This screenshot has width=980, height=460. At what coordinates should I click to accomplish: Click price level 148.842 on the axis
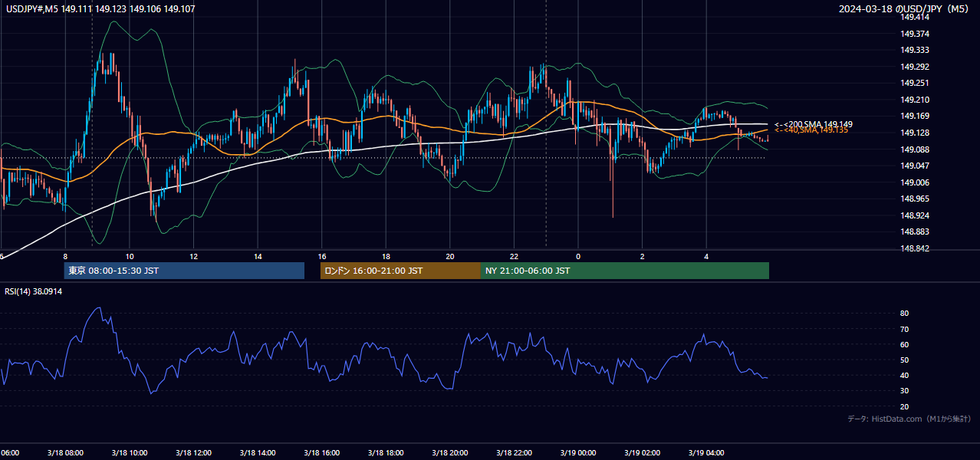pyautogui.click(x=916, y=248)
